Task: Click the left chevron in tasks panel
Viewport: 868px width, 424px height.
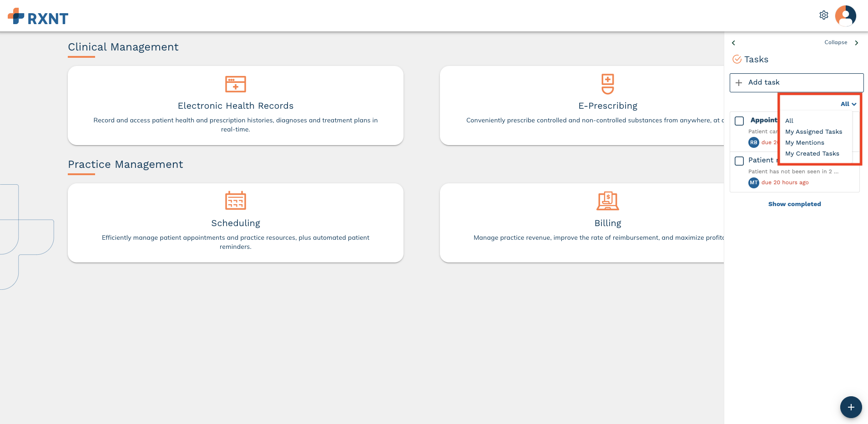Action: (x=733, y=43)
